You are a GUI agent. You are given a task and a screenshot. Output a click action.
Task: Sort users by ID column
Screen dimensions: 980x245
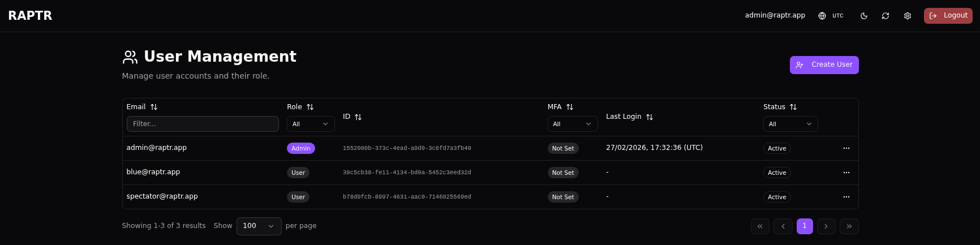358,117
